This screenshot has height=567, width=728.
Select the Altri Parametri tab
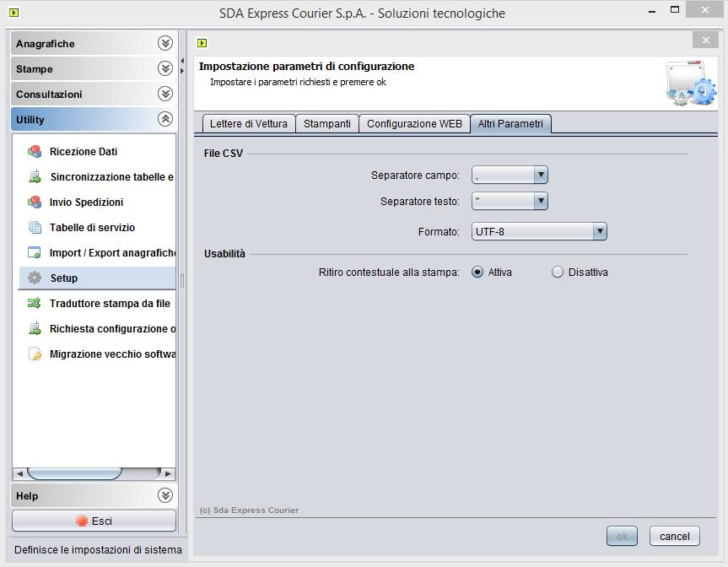tap(510, 124)
